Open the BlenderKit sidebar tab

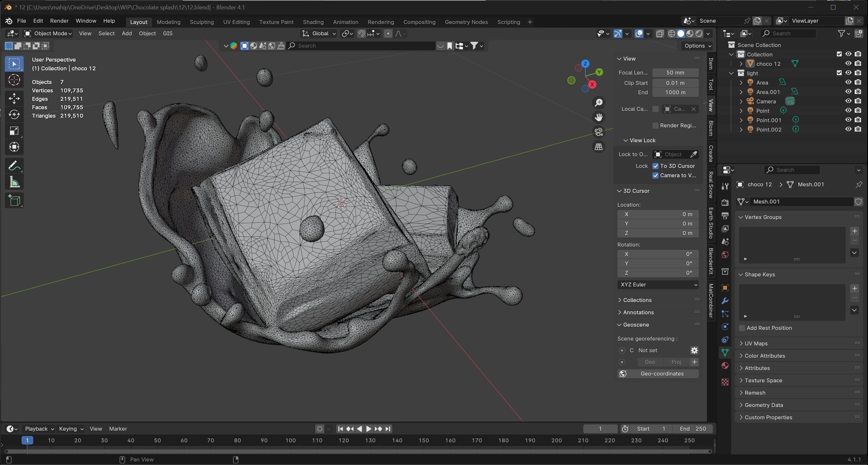tap(711, 261)
